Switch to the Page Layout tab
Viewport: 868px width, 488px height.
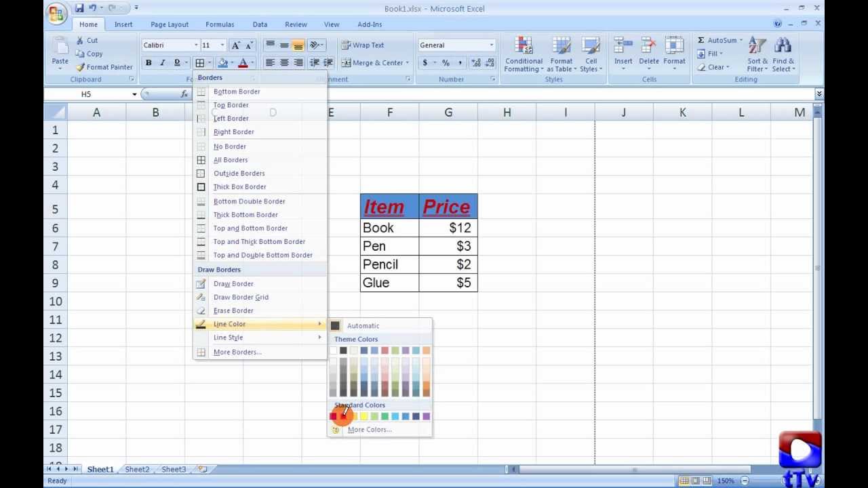click(x=170, y=24)
